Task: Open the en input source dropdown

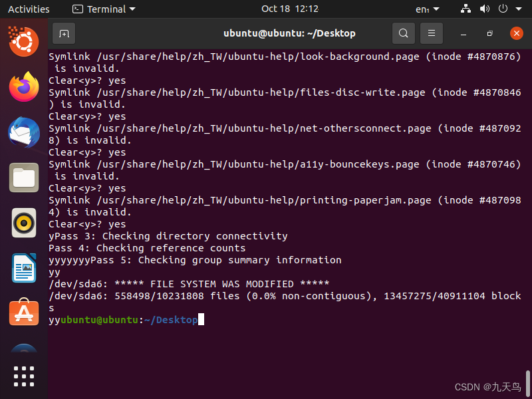Action: pos(427,9)
